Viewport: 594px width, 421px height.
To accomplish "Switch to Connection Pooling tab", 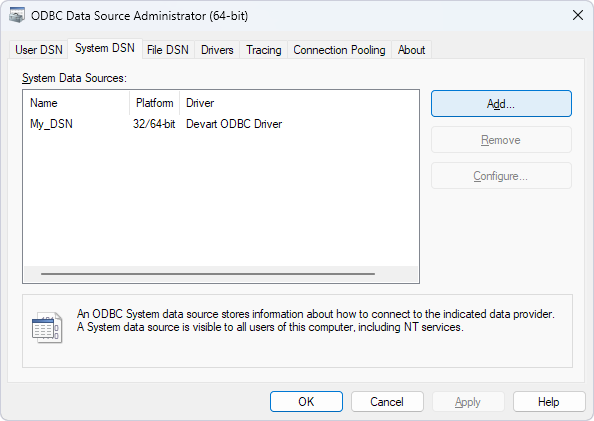I will tap(339, 50).
